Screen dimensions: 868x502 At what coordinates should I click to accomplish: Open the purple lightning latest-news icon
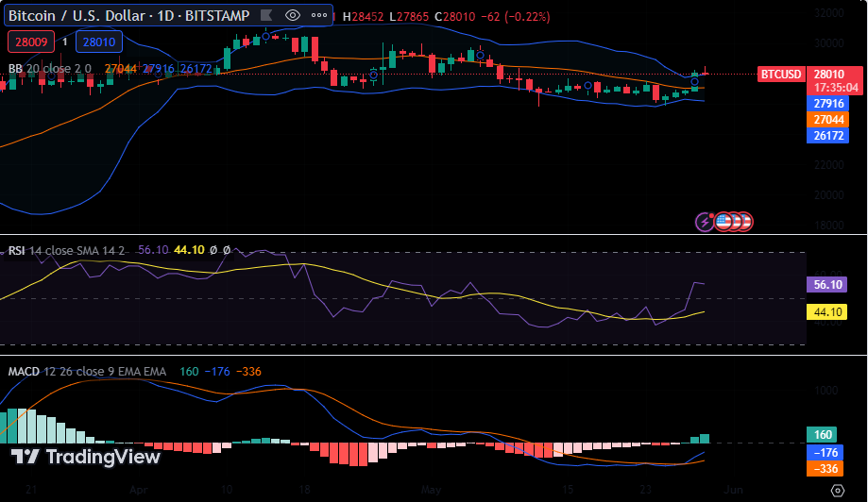click(705, 222)
